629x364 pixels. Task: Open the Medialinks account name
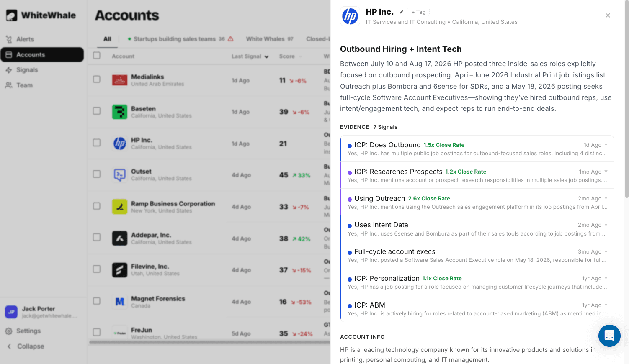[147, 77]
